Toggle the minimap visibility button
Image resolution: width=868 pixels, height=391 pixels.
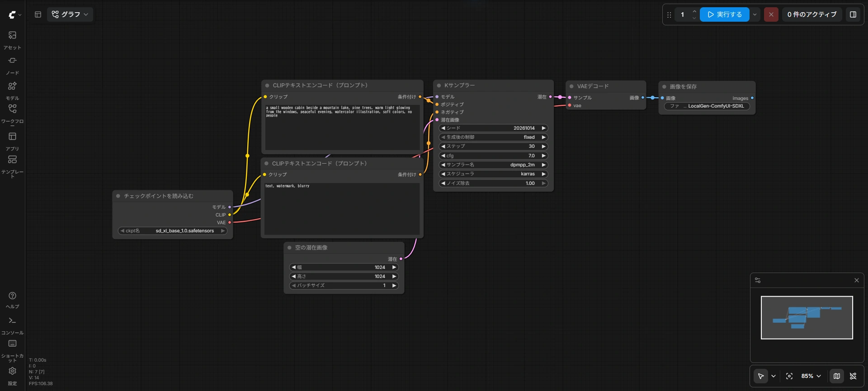(x=837, y=376)
